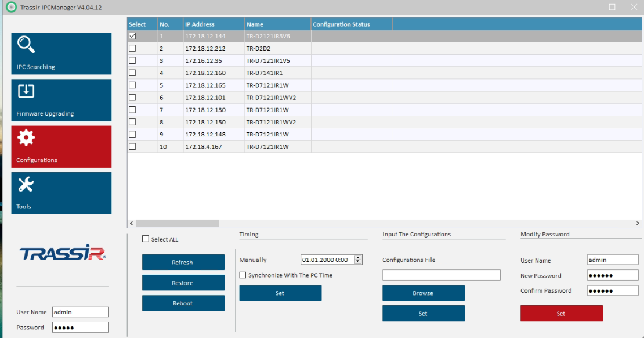The height and width of the screenshot is (338, 644).
Task: Click row number 8 cell
Action: click(x=171, y=122)
